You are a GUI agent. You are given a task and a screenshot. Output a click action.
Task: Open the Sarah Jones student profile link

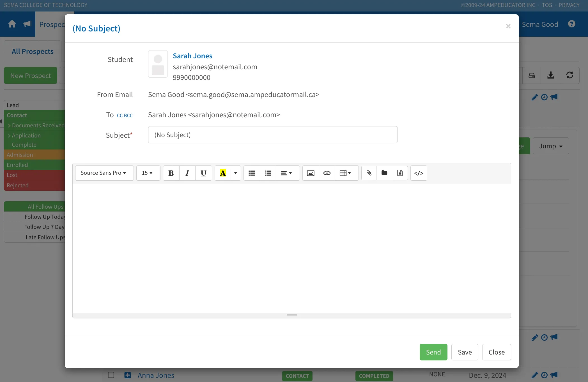[192, 56]
